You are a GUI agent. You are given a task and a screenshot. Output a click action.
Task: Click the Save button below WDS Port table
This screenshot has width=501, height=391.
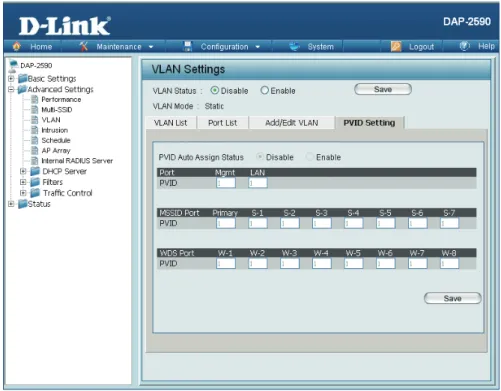click(x=452, y=298)
